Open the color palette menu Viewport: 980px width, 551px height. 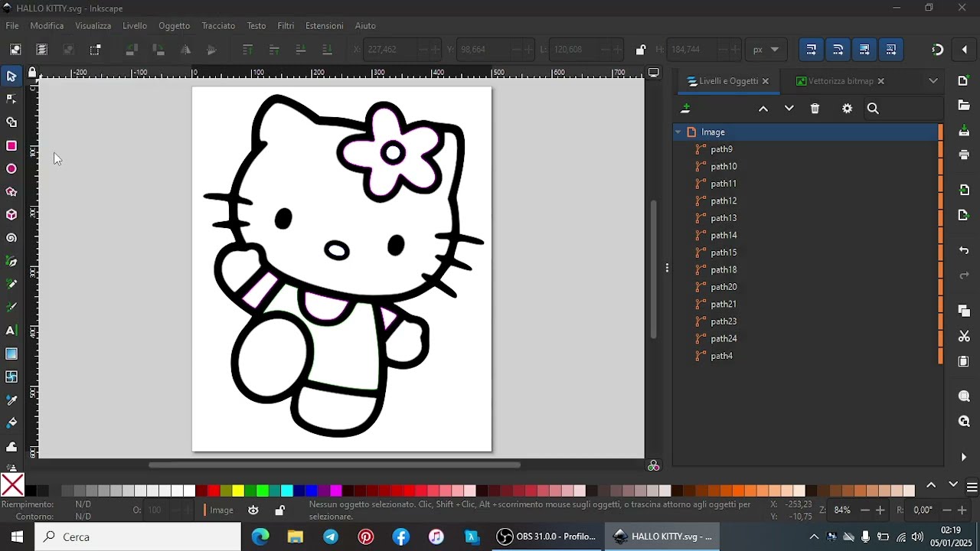(972, 487)
